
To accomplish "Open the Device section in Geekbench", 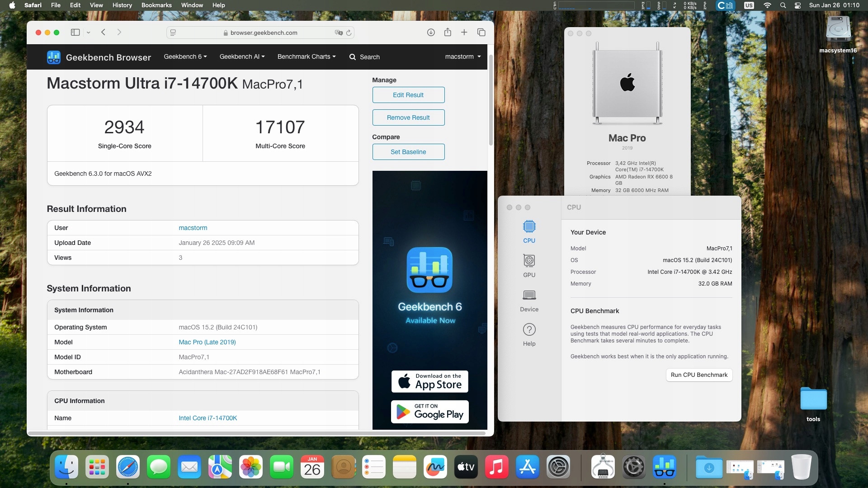I will click(529, 300).
